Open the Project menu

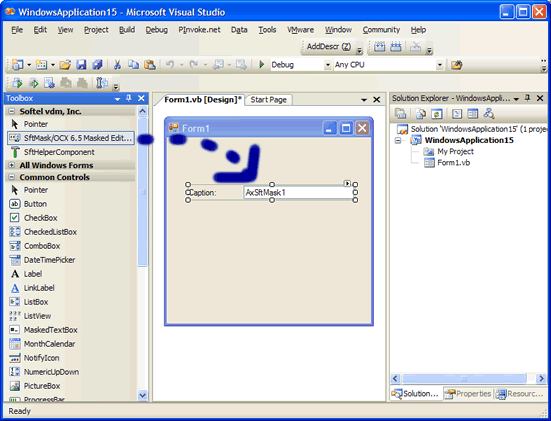point(96,30)
